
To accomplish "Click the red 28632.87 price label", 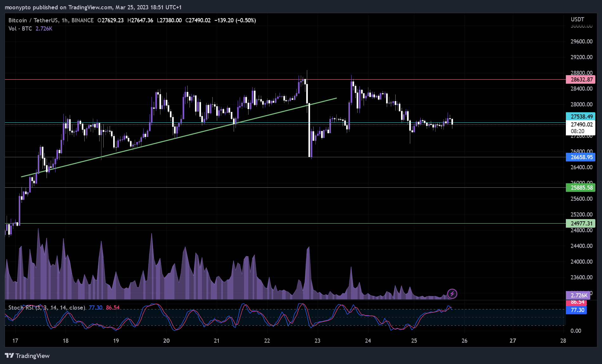I will [x=580, y=80].
